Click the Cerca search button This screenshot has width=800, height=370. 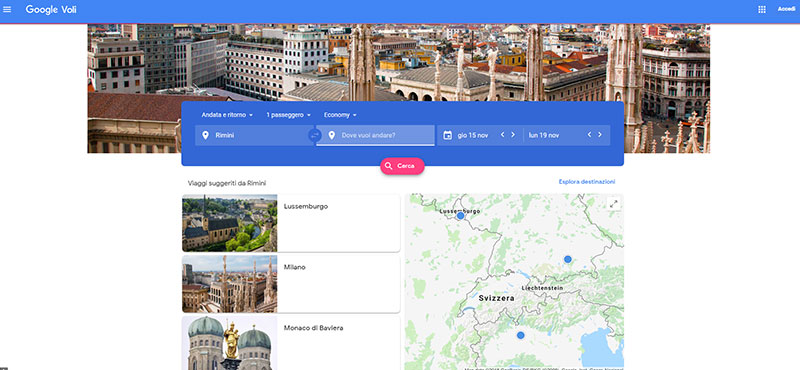pyautogui.click(x=402, y=166)
